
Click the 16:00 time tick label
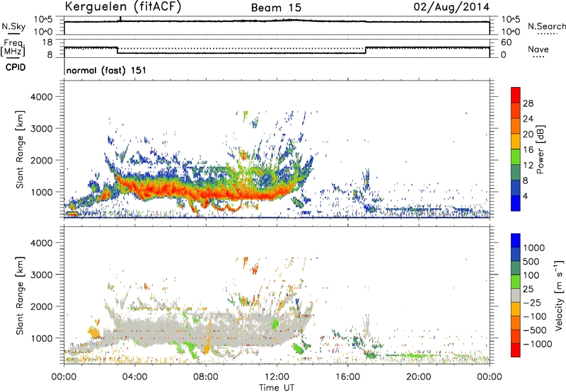point(347,377)
